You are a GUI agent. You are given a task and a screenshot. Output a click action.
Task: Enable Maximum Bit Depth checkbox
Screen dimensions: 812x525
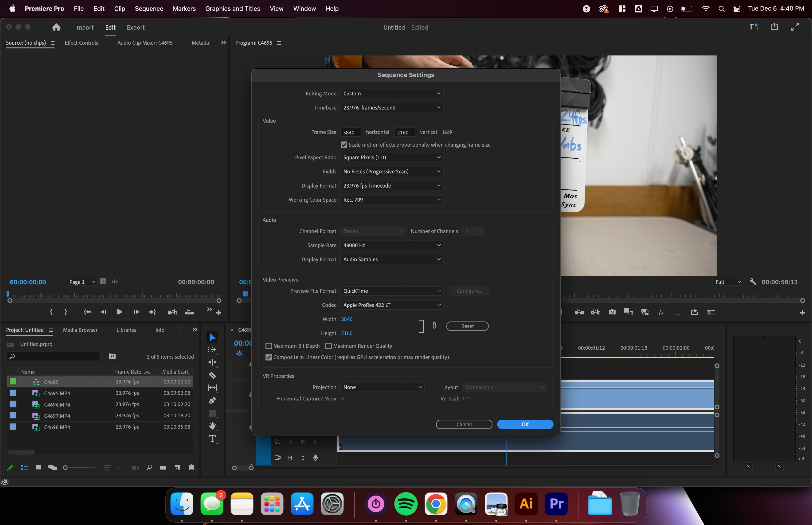[269, 346]
